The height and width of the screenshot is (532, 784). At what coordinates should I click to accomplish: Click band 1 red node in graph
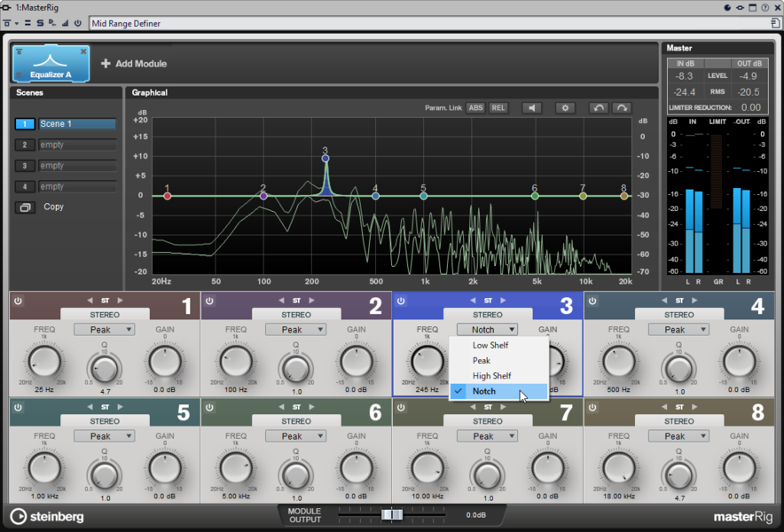pyautogui.click(x=168, y=196)
